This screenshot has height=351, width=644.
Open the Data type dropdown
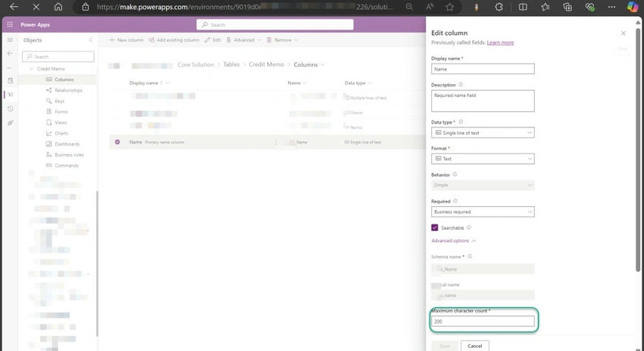(483, 133)
